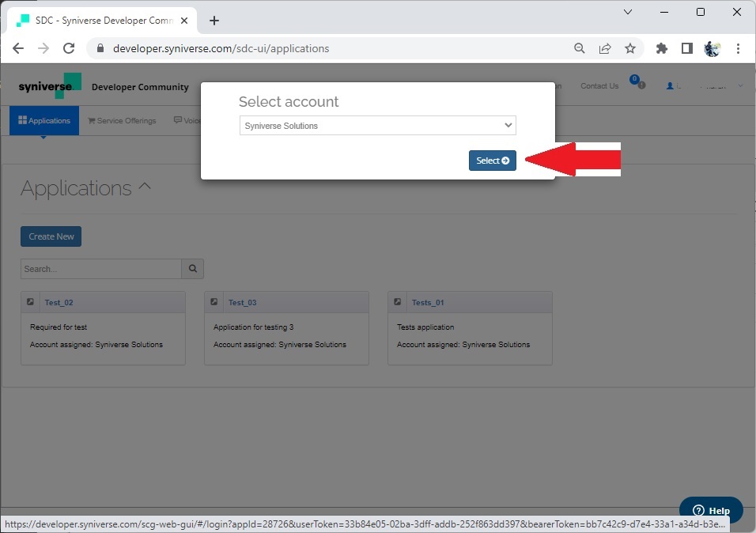Click the application Search field

point(100,269)
